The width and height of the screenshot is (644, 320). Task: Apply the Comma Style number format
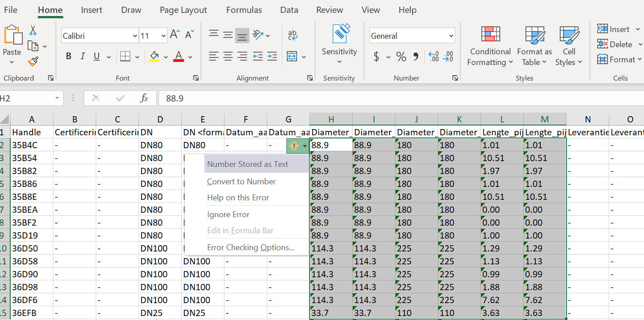click(x=416, y=57)
